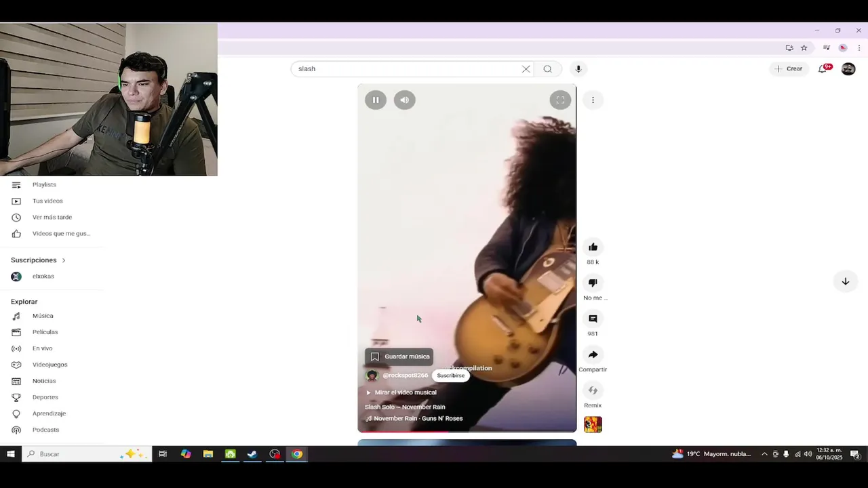This screenshot has height=488, width=868.
Task: Click the Short title Slash Solo – November Rain
Action: tap(405, 407)
